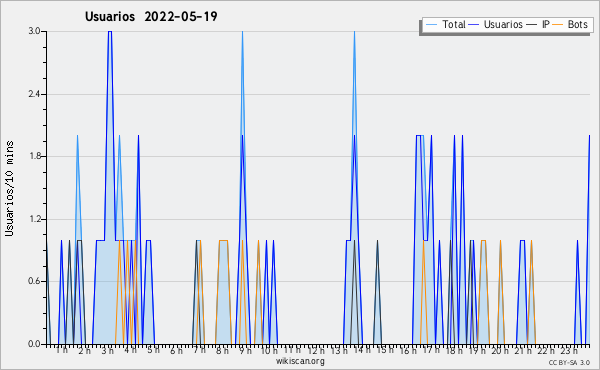Click the 12 h x-axis label
This screenshot has height=370, width=600.
pyautogui.click(x=316, y=350)
